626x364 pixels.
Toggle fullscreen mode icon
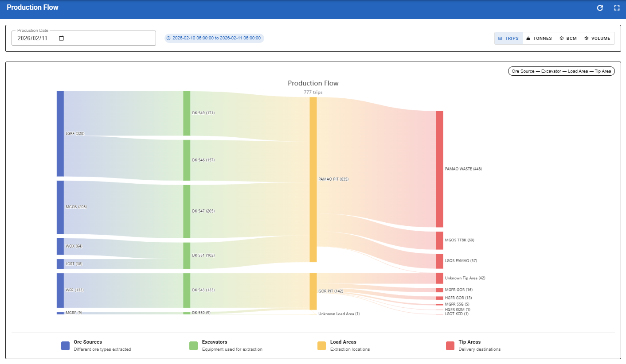pyautogui.click(x=616, y=8)
